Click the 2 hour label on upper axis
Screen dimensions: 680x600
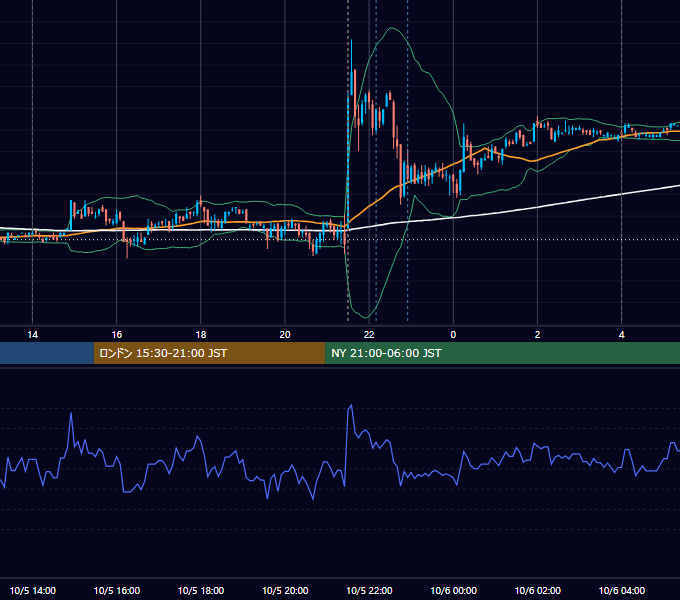[537, 335]
